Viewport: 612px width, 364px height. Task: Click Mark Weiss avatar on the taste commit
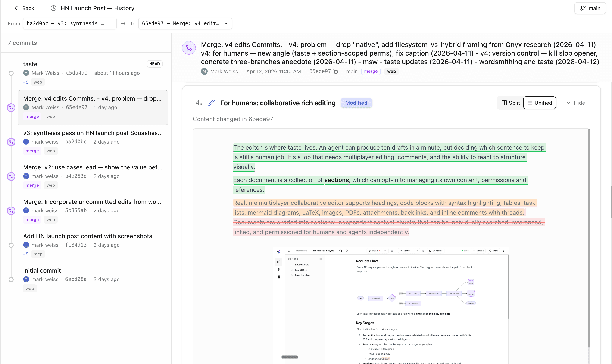pos(26,73)
